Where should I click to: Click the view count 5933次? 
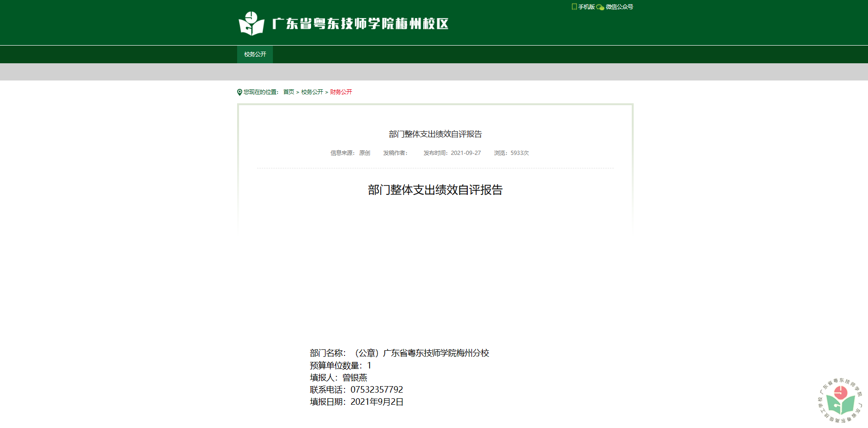519,153
